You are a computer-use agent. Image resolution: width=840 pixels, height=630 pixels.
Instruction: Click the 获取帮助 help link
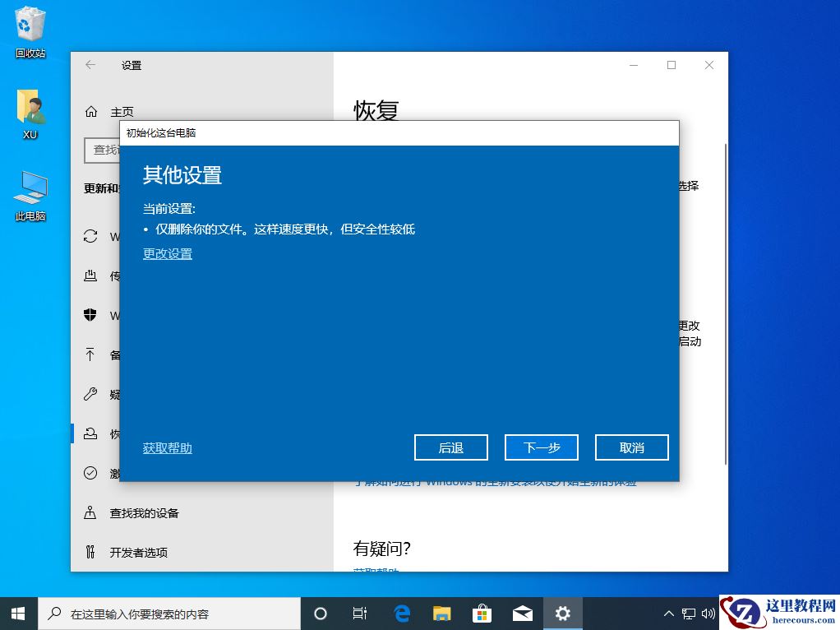pos(167,447)
